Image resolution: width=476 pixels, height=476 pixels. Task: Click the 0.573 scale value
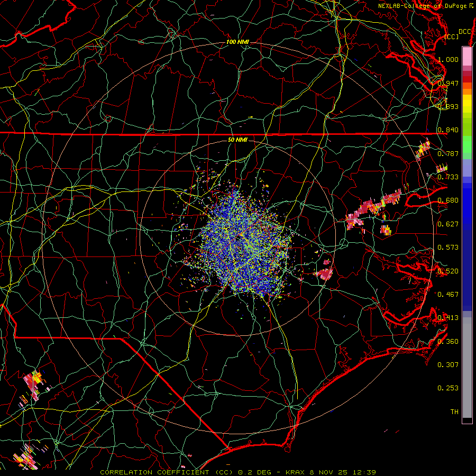(448, 248)
